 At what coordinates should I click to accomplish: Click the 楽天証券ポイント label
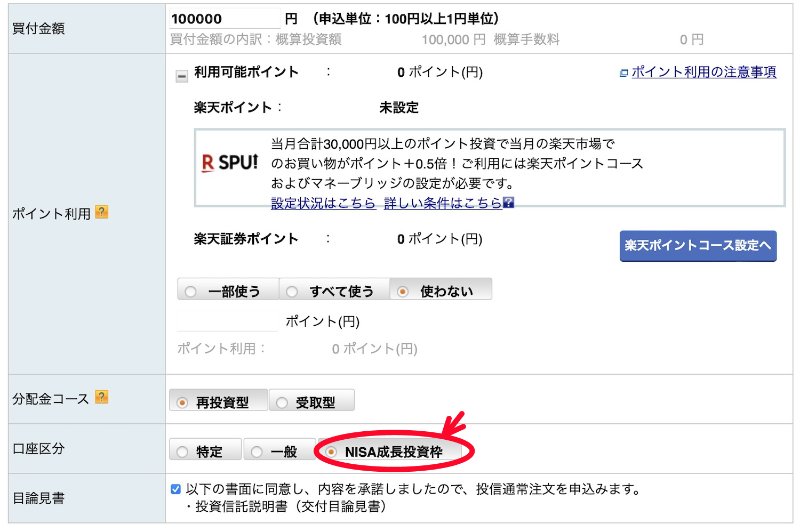pos(246,239)
